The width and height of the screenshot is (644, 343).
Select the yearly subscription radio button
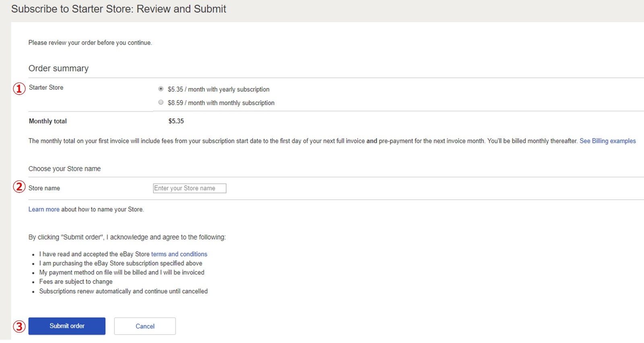(x=161, y=89)
